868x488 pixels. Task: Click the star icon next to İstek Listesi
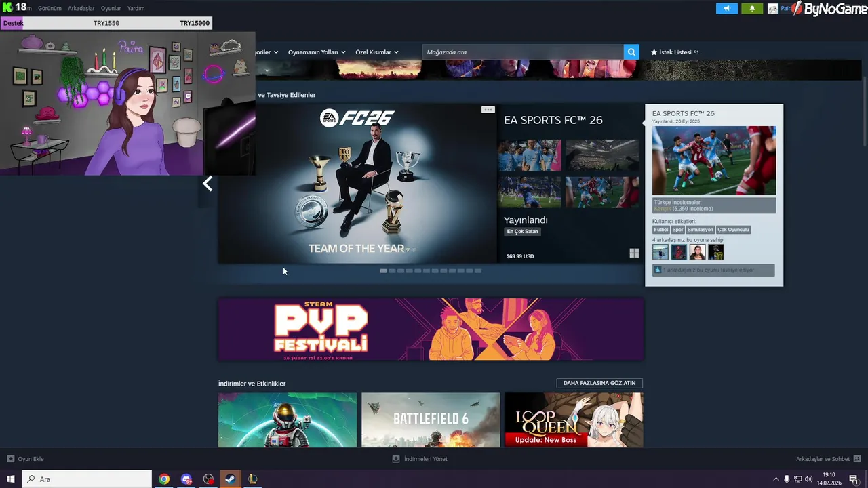click(654, 52)
